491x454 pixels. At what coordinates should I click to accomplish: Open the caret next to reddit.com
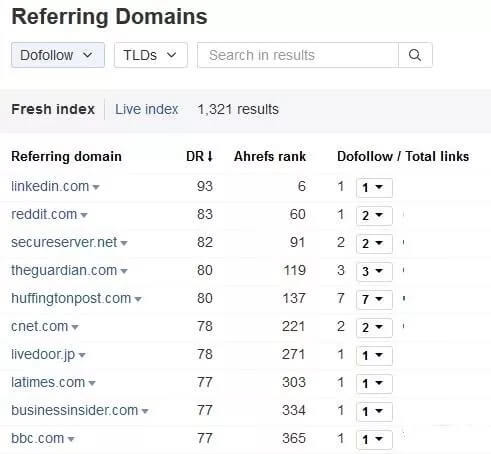point(84,215)
